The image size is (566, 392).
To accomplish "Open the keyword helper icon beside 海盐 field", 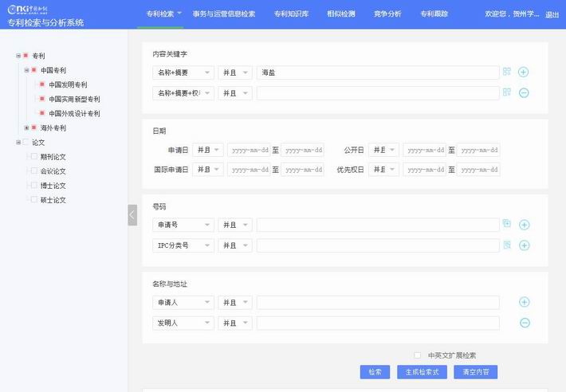I will coord(506,73).
